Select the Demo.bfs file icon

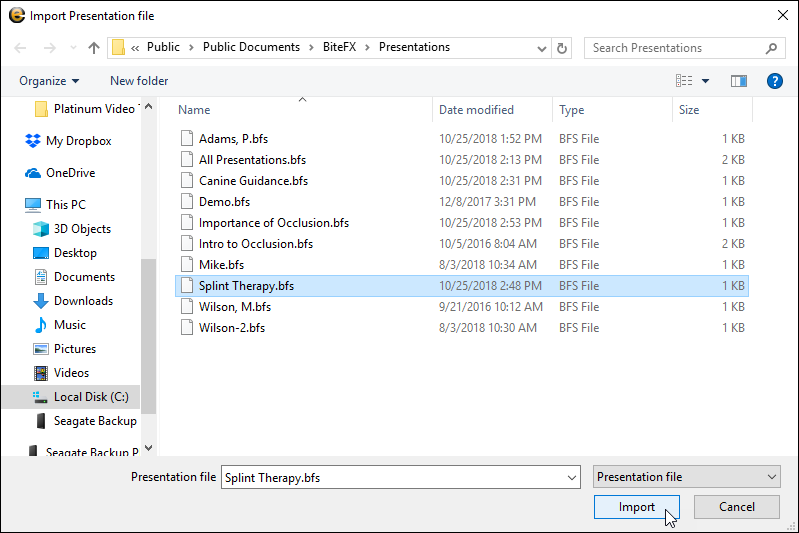coord(186,201)
